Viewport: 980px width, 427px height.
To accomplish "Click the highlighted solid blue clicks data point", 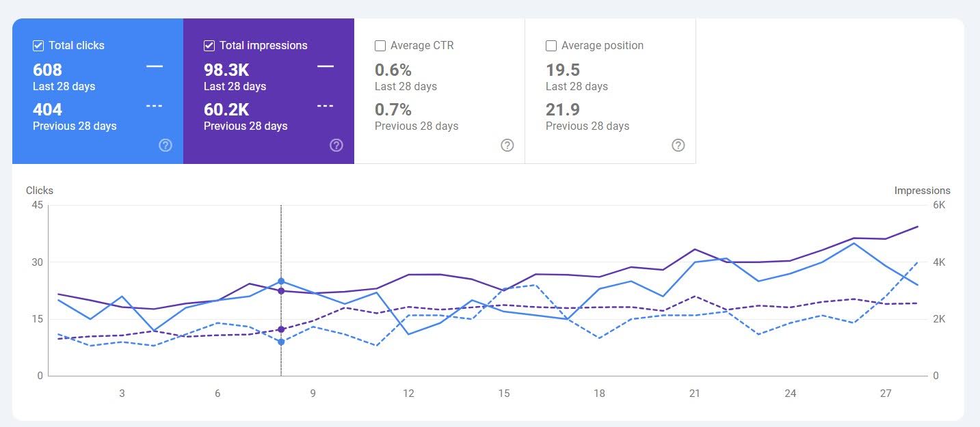I will tap(281, 281).
